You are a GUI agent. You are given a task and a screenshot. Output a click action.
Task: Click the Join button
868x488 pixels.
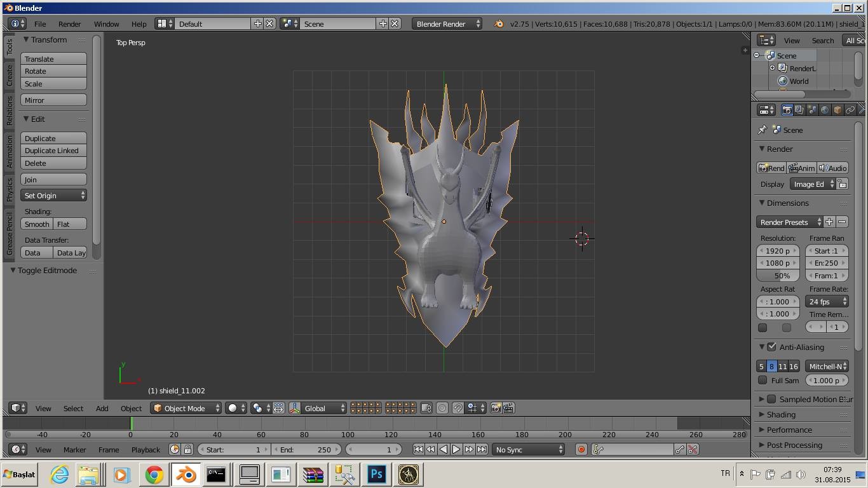pos(54,179)
